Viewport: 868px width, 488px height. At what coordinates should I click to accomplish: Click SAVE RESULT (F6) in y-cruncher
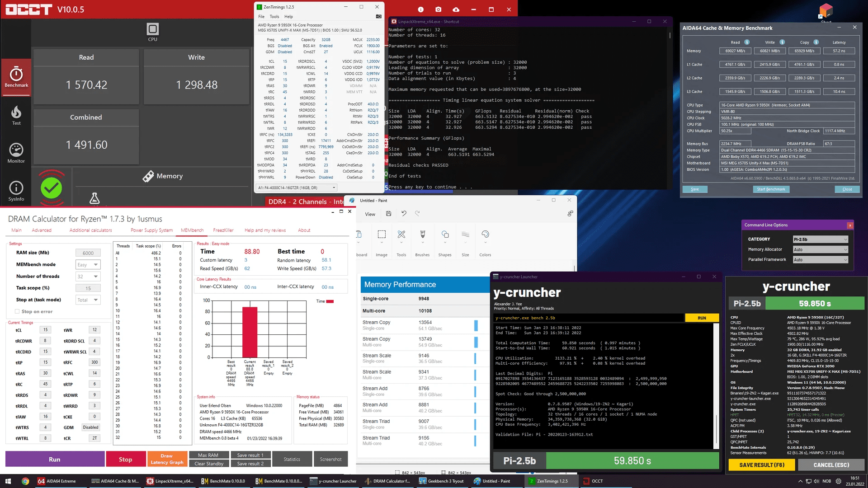pyautogui.click(x=762, y=465)
